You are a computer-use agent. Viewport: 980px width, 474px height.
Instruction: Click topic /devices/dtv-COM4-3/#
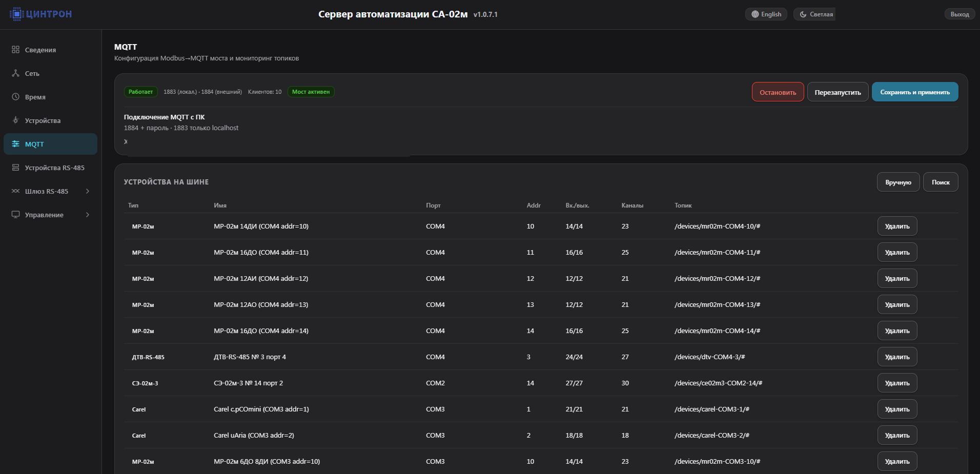(x=709, y=357)
